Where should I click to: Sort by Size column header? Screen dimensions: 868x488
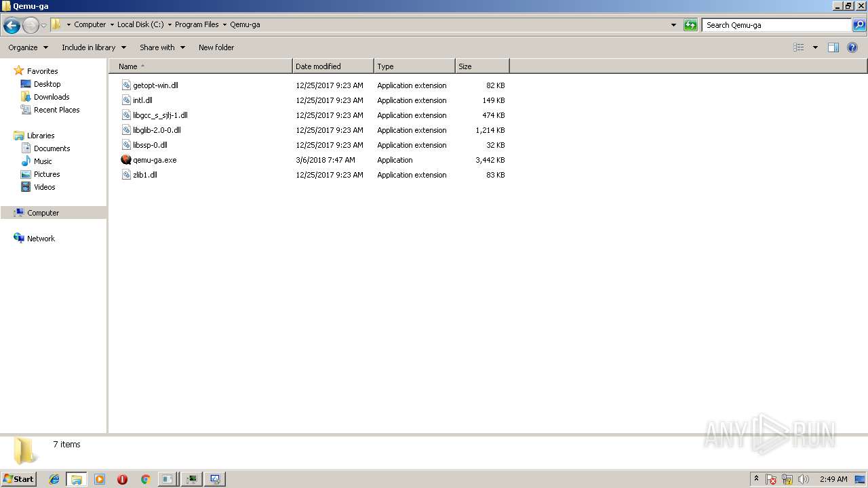point(482,66)
